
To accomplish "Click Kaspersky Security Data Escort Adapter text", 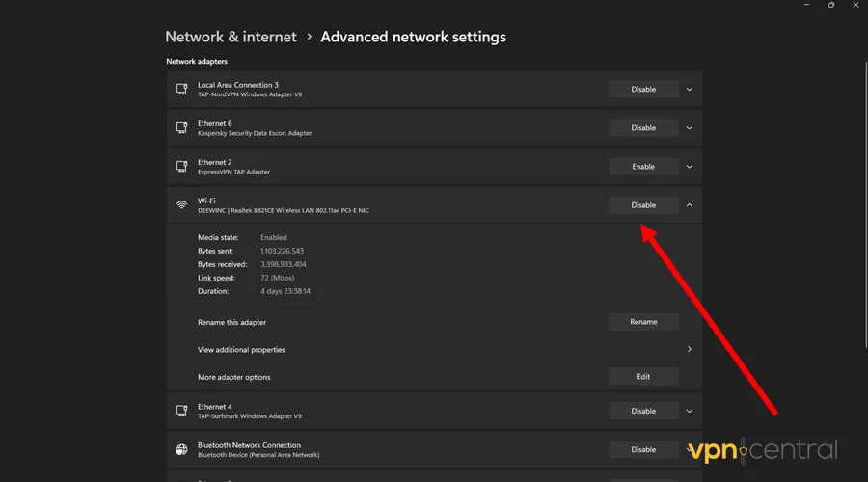I will [255, 133].
